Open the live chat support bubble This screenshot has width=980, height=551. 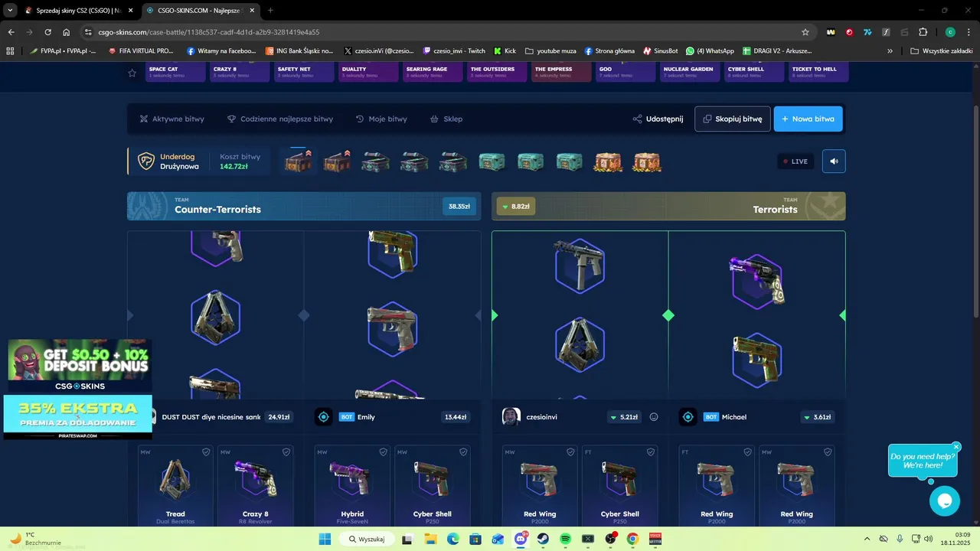point(944,501)
